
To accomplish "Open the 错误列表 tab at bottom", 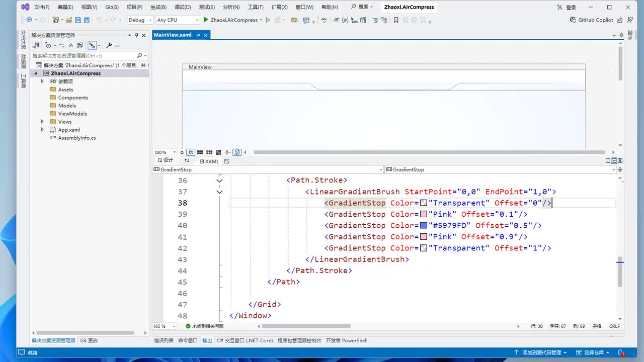I will [x=164, y=340].
